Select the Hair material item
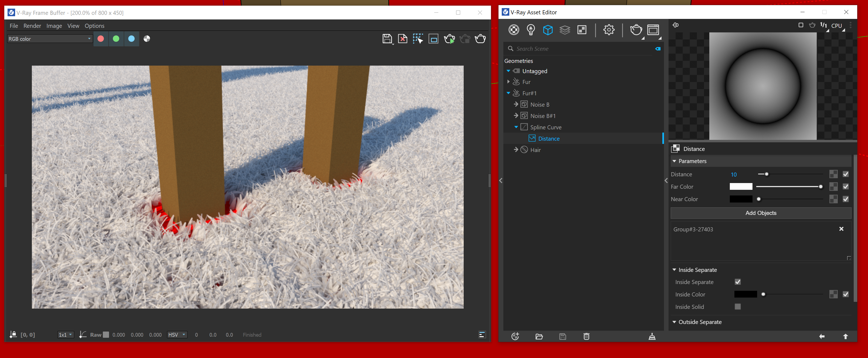Screen dimensions: 868x358 pos(535,150)
